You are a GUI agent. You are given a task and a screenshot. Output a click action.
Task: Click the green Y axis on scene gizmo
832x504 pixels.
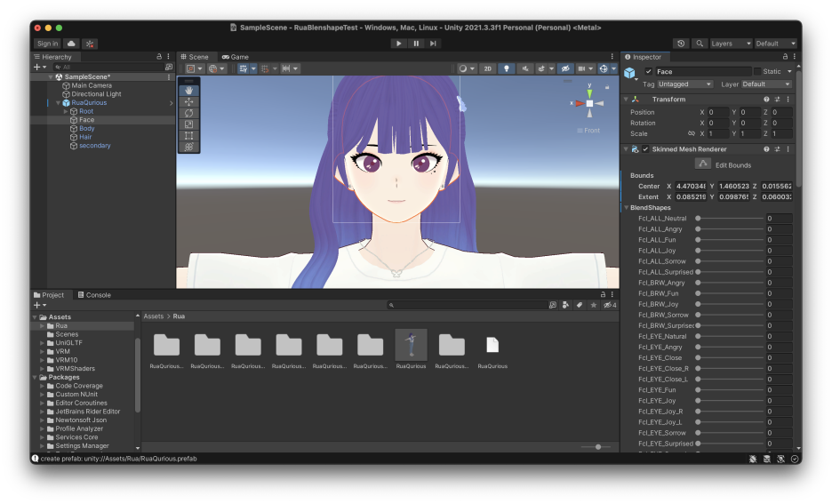coord(589,92)
